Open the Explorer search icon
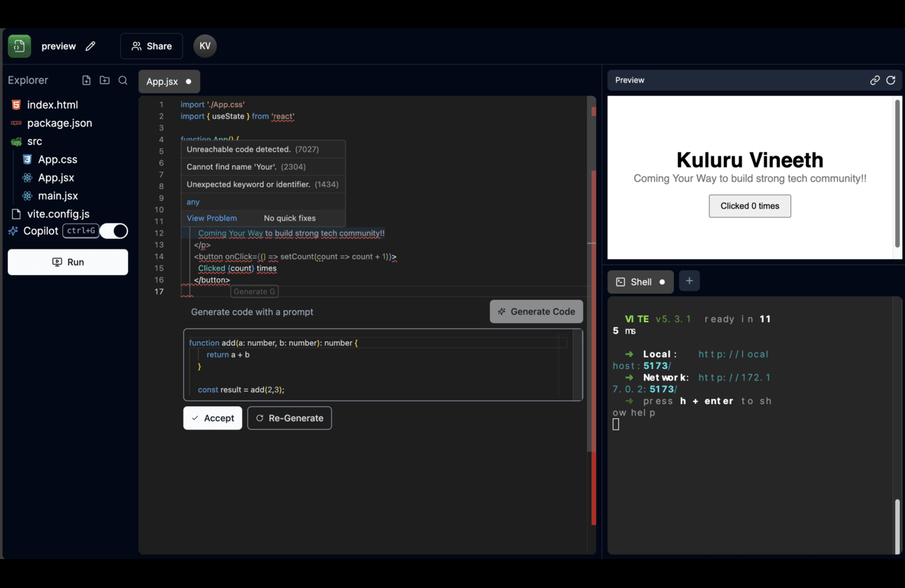The width and height of the screenshot is (905, 588). pyautogui.click(x=122, y=80)
